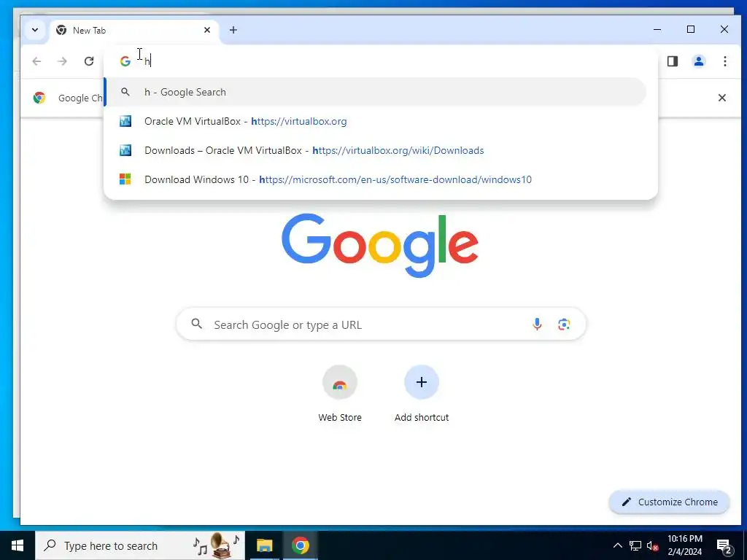Screen dimensions: 747x560
Task: Maximize the Chrome window
Action: [691, 29]
